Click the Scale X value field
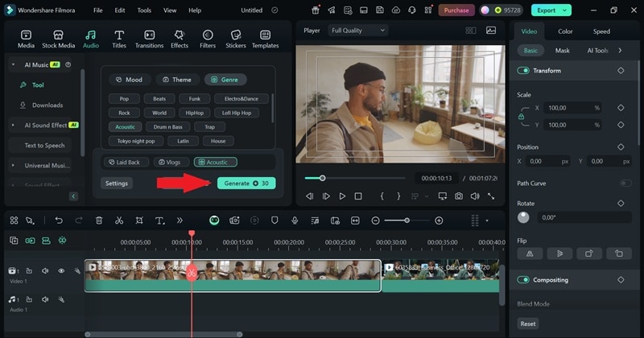Screen dimensions: 644x338 tap(573, 108)
